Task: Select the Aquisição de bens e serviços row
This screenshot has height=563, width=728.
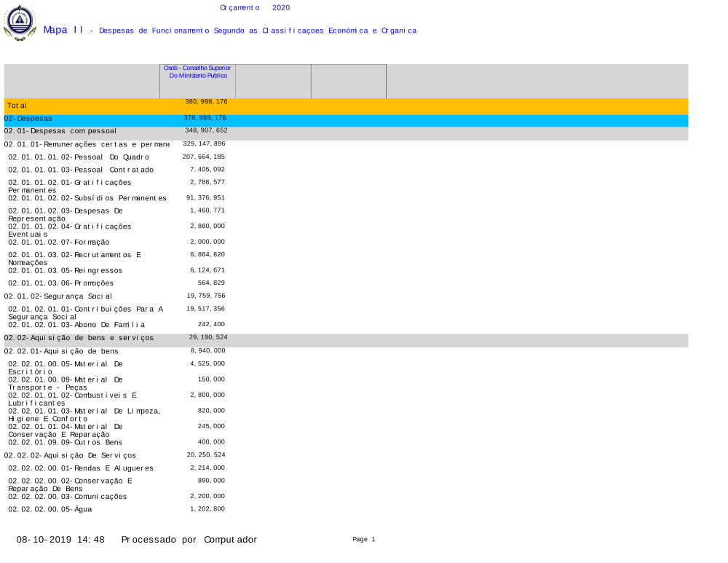Action: (346, 339)
